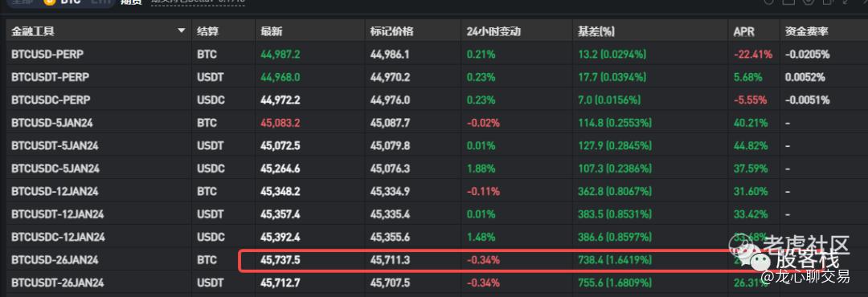The width and height of the screenshot is (868, 297).
Task: Open the 金融工具 column dropdown arrow
Action: coord(181,31)
